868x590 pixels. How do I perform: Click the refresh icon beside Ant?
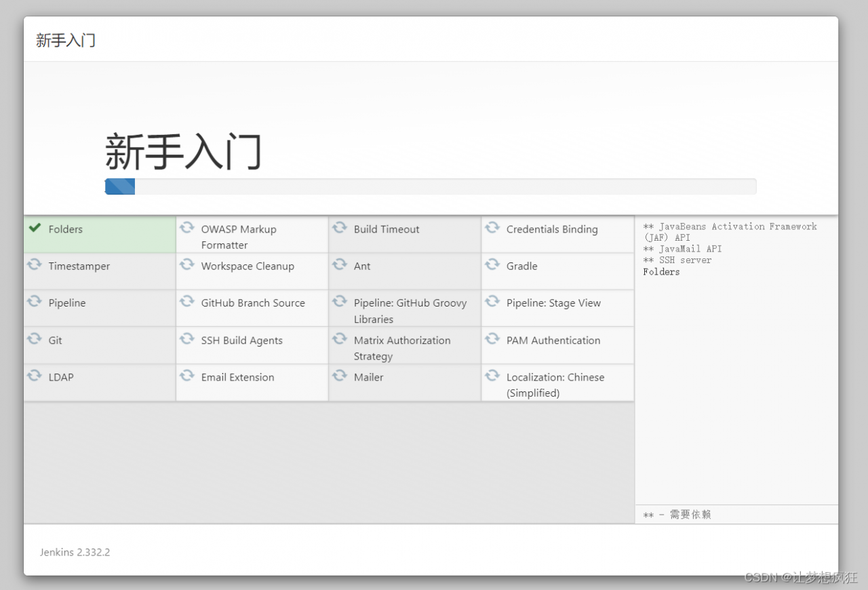(340, 264)
